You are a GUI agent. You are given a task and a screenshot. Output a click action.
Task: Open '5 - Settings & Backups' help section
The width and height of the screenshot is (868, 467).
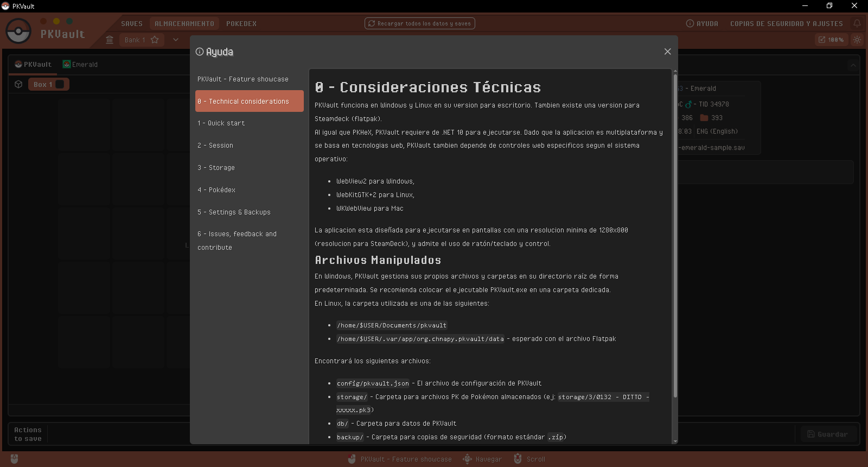pos(250,212)
